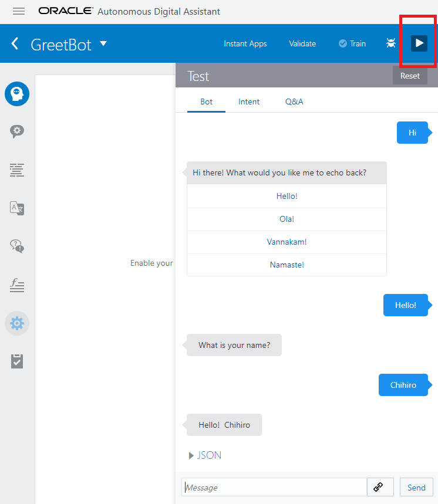Reset the test conversation

point(410,76)
